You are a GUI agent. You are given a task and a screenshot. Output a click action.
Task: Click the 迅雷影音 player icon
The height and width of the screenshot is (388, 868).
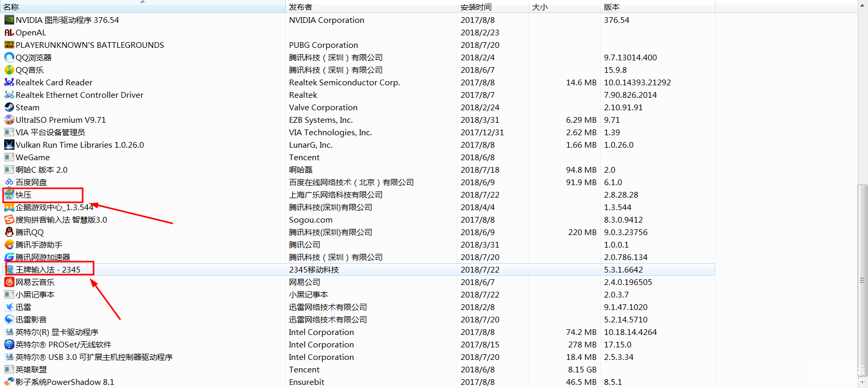tap(9, 319)
